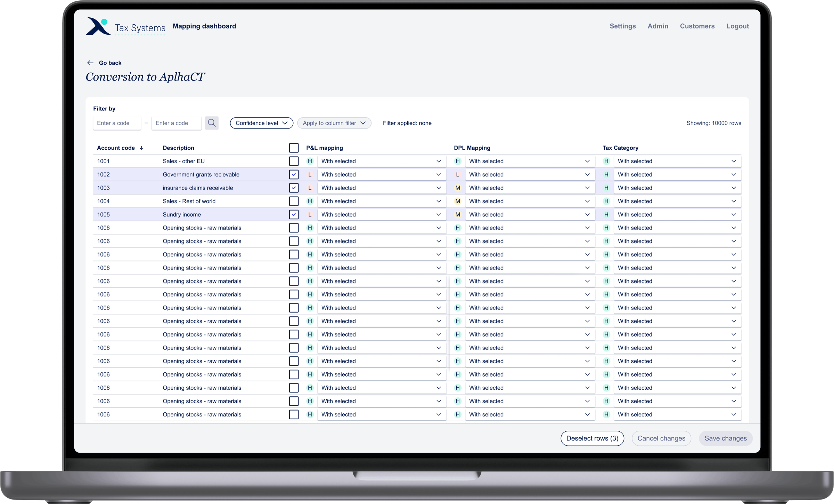834x504 pixels.
Task: Click the magnifier search icon button
Action: [212, 123]
